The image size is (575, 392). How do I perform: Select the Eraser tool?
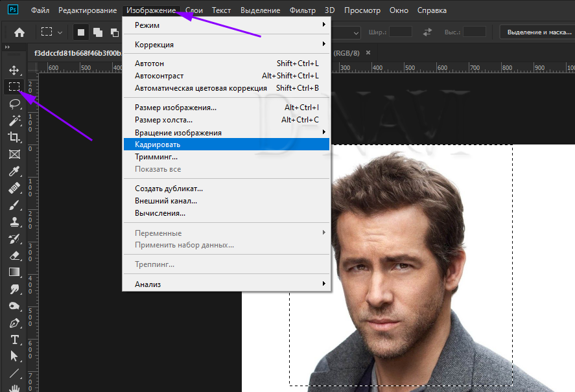14,255
